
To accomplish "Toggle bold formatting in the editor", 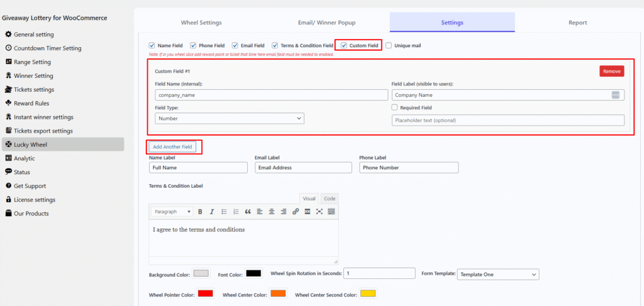I will click(x=200, y=212).
